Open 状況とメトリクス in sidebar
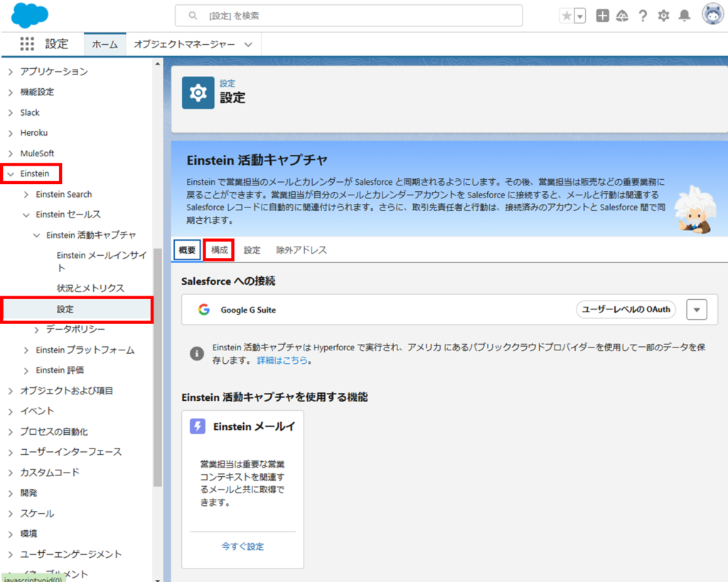This screenshot has height=582, width=728. tap(90, 289)
